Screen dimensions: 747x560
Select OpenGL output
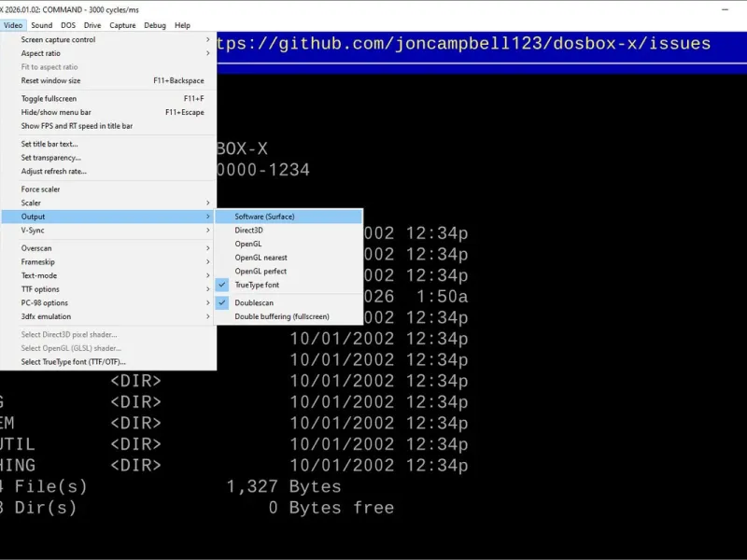coord(289,244)
